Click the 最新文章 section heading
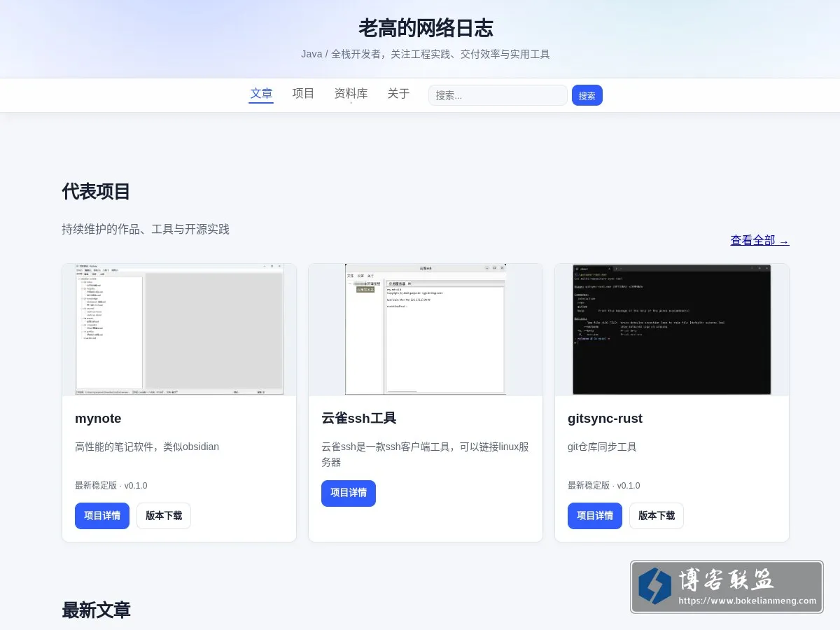 [x=96, y=610]
